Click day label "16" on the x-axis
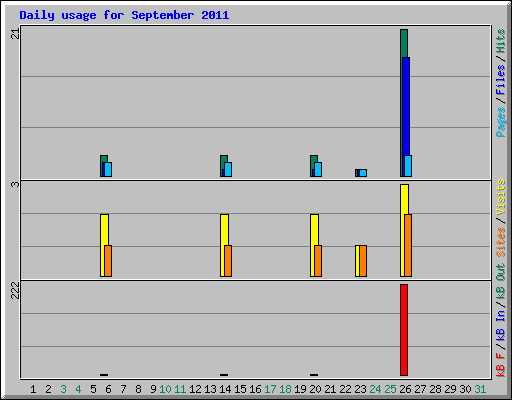512x400 pixels. click(x=255, y=389)
